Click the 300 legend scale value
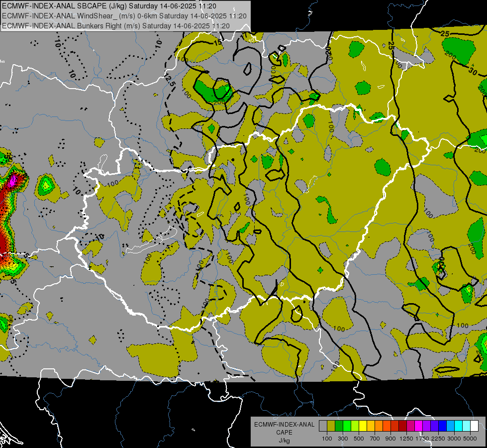 343,439
